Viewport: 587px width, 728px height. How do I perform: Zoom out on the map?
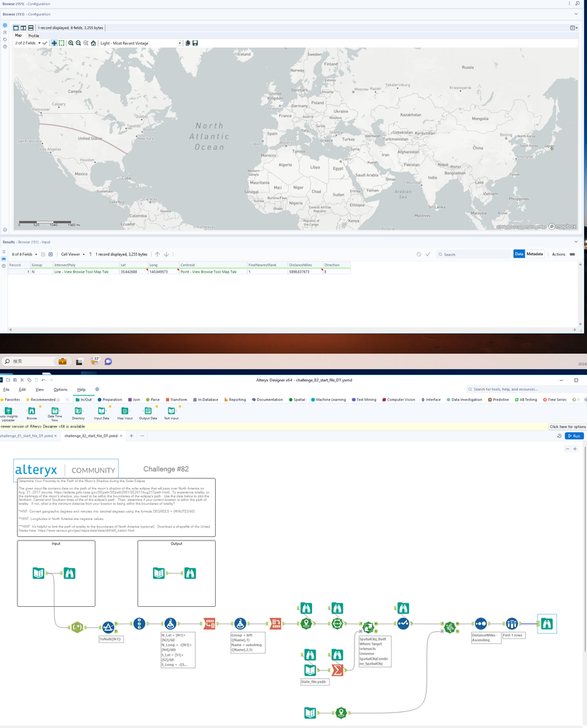tap(79, 43)
